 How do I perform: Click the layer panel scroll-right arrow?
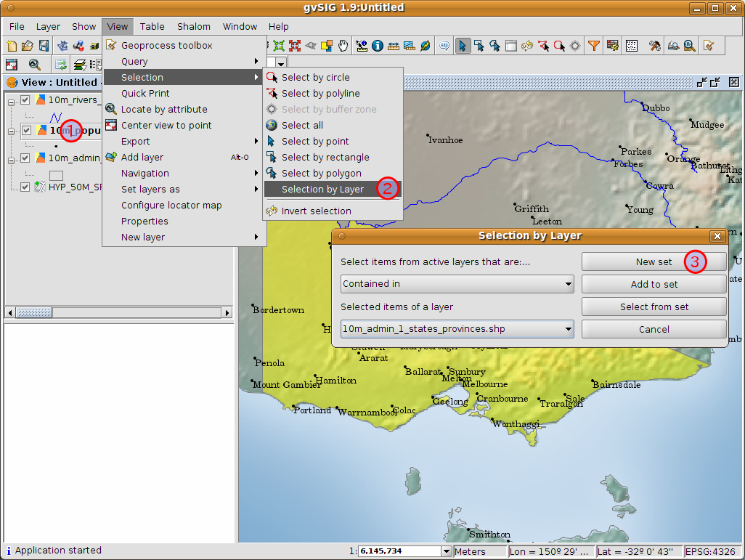pyautogui.click(x=227, y=312)
